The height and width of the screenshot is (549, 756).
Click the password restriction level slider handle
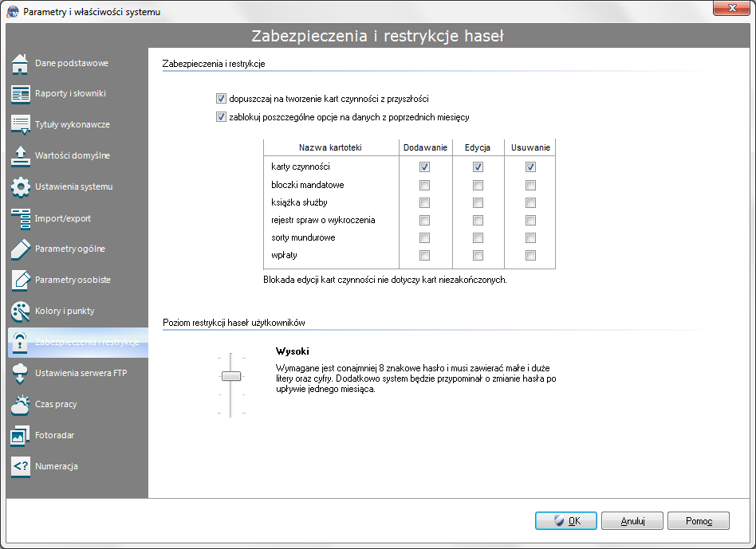231,376
